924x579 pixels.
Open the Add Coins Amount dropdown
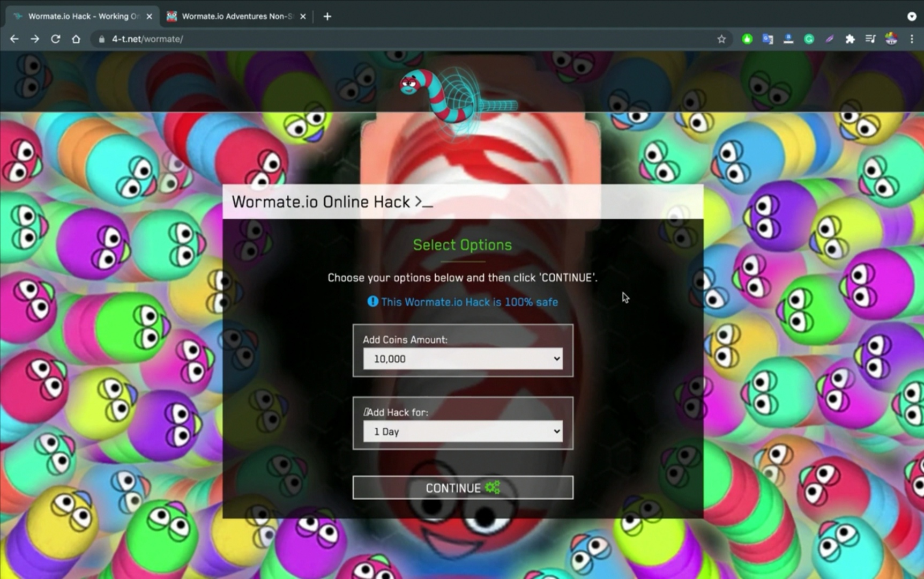coord(463,359)
